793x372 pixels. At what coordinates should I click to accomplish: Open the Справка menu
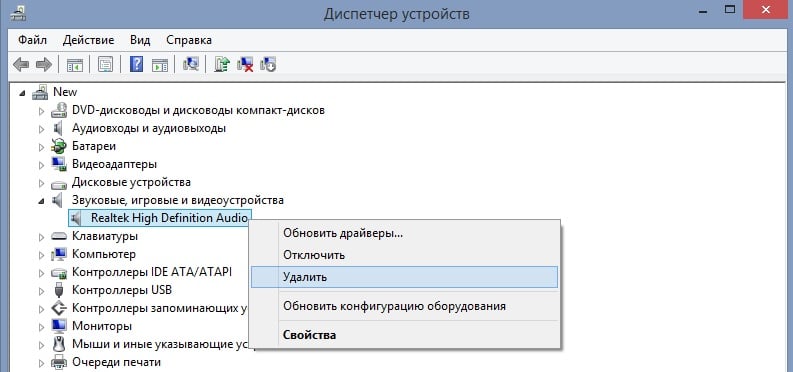point(189,40)
